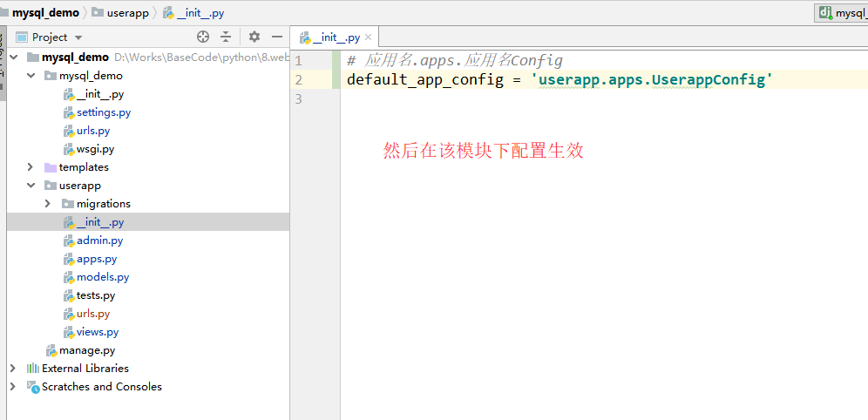This screenshot has height=420, width=868.
Task: Close the __init__.py editor tab
Action: click(x=368, y=37)
